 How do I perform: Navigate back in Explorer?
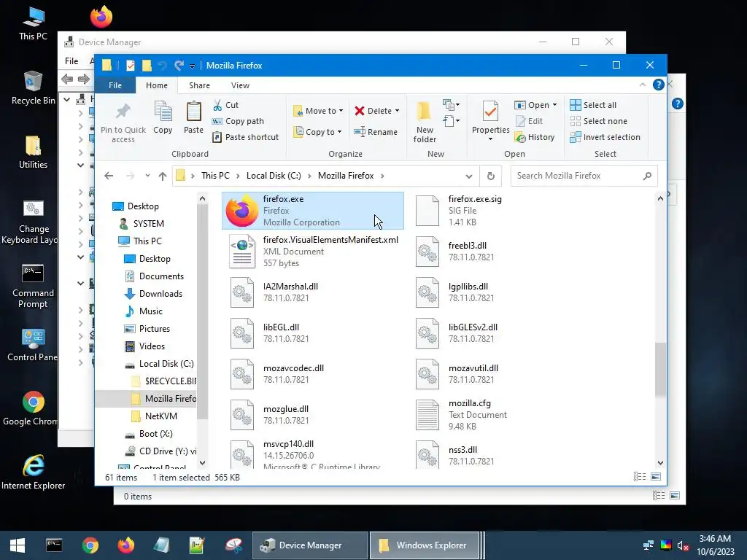109,176
